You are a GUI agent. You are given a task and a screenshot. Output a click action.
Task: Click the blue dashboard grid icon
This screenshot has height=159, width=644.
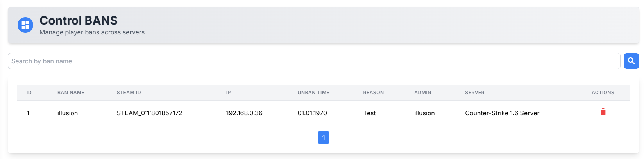coord(25,25)
